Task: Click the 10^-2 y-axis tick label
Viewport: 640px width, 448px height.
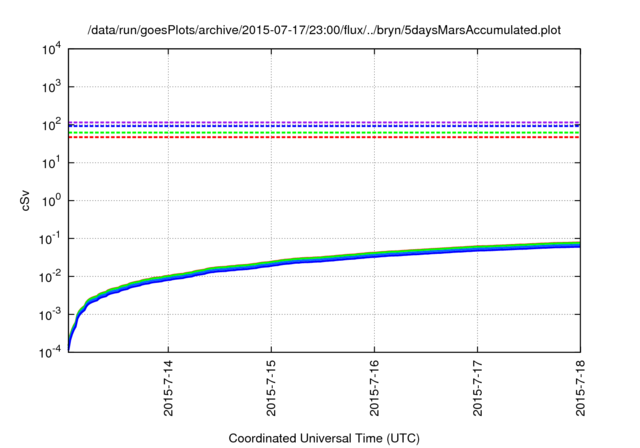Action: click(x=50, y=277)
